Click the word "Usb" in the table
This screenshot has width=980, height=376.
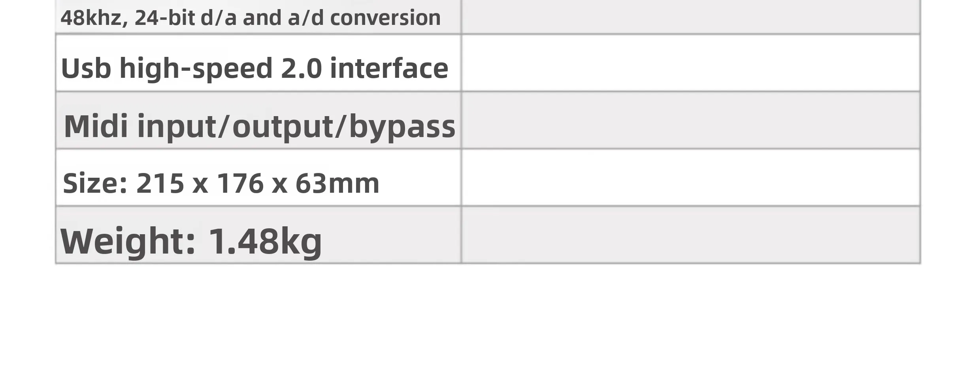coord(86,68)
